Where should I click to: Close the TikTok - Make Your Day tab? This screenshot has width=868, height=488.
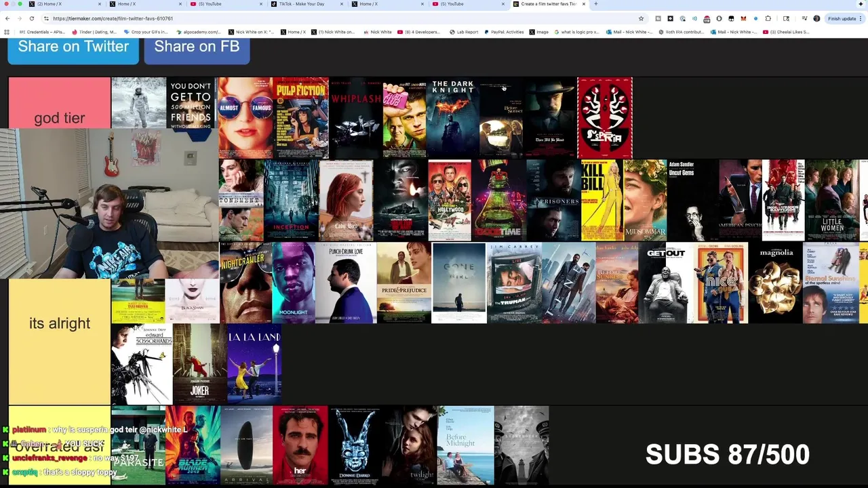coord(341,4)
